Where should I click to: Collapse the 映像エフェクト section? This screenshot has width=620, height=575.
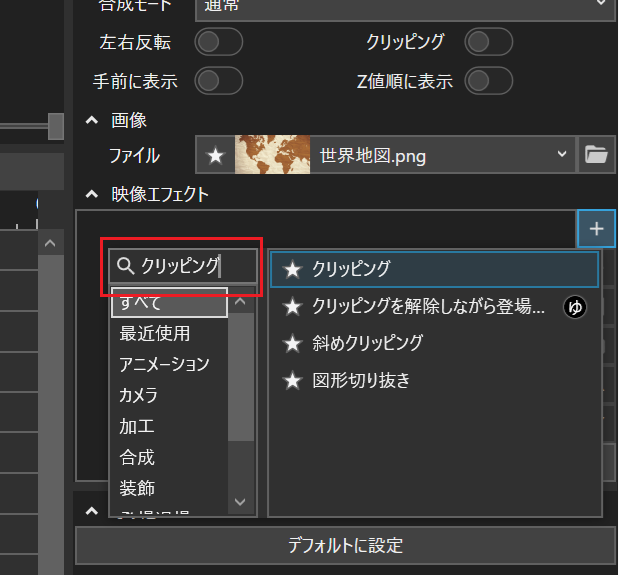pos(90,194)
